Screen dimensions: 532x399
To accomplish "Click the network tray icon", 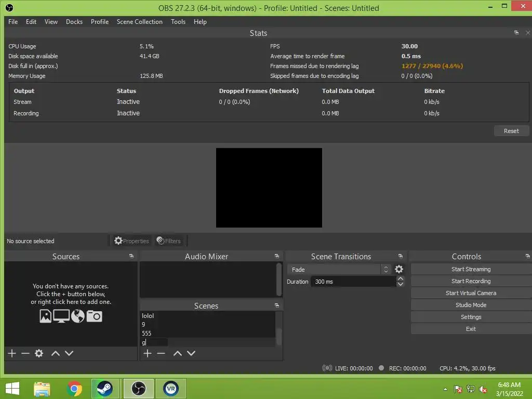I will 471,389.
